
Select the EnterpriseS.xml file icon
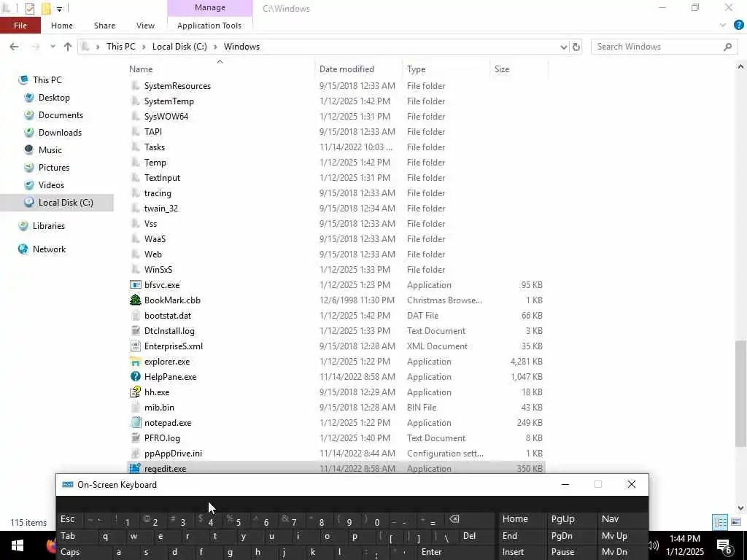135,346
